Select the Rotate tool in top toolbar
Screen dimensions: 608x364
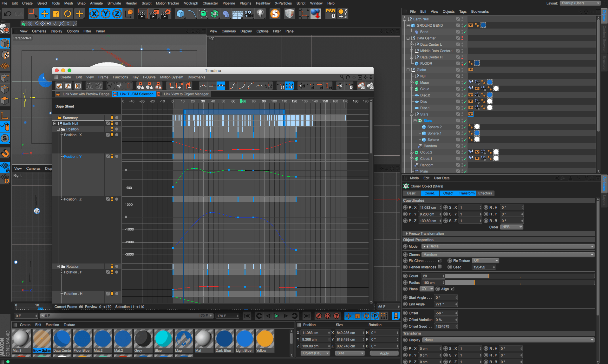click(x=68, y=14)
